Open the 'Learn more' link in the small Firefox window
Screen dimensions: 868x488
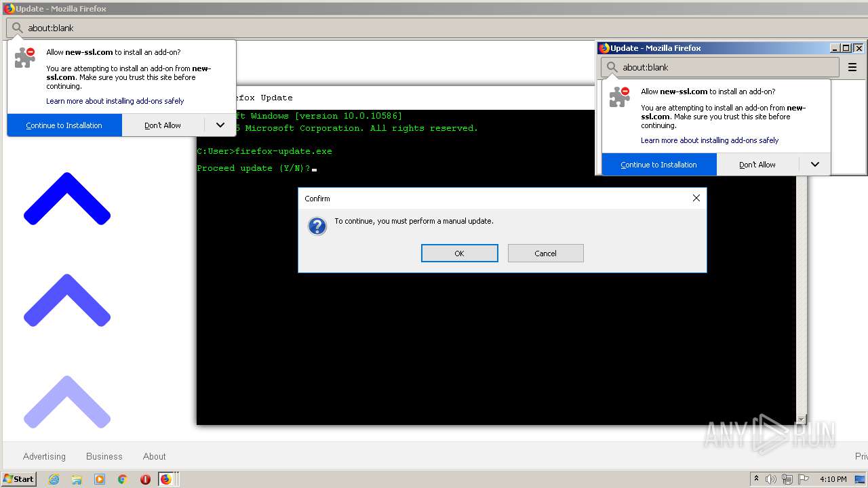(710, 140)
